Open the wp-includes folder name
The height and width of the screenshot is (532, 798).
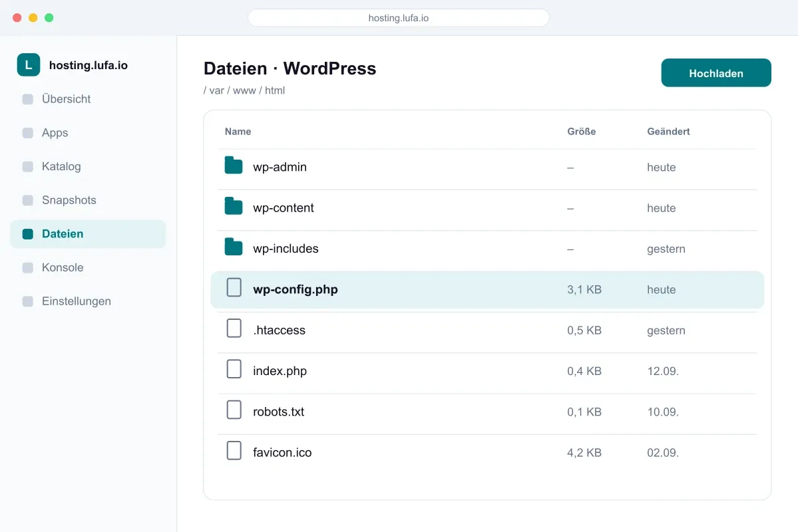(286, 248)
